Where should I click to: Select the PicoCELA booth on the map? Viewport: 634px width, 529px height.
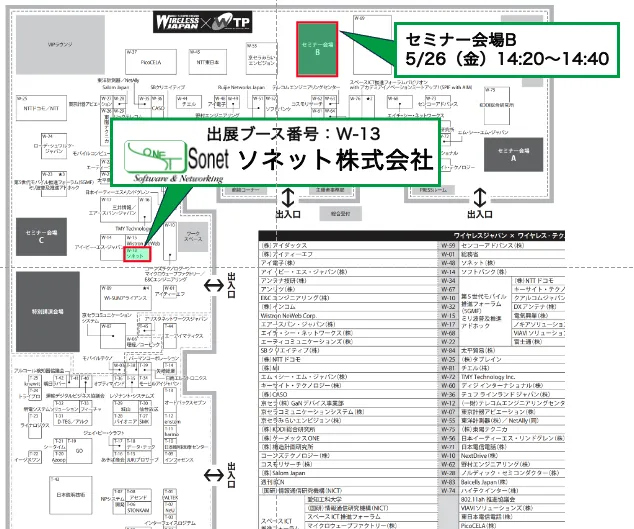(x=151, y=62)
